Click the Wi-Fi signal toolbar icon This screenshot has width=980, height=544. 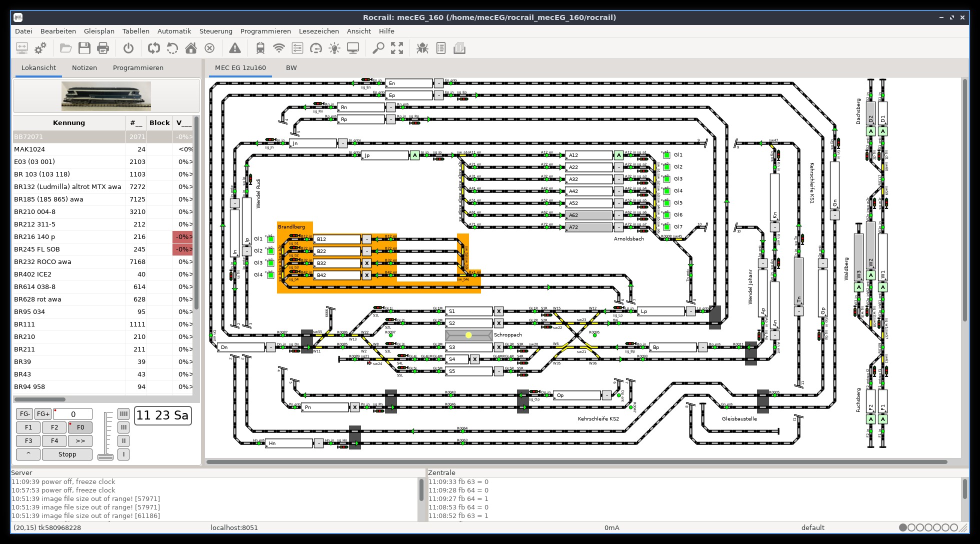279,48
